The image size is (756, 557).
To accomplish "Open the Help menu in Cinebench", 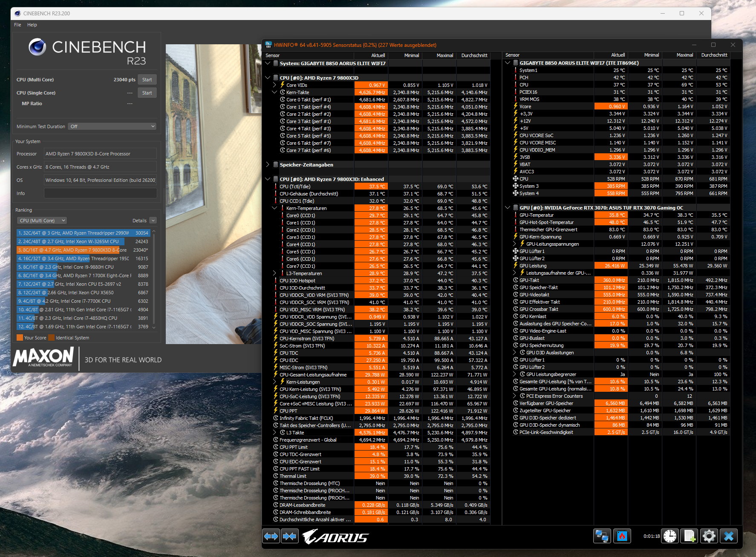I will 32,25.
